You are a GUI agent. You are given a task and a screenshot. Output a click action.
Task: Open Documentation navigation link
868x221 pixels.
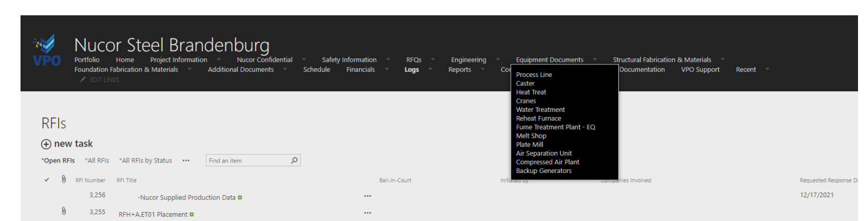[x=642, y=70]
